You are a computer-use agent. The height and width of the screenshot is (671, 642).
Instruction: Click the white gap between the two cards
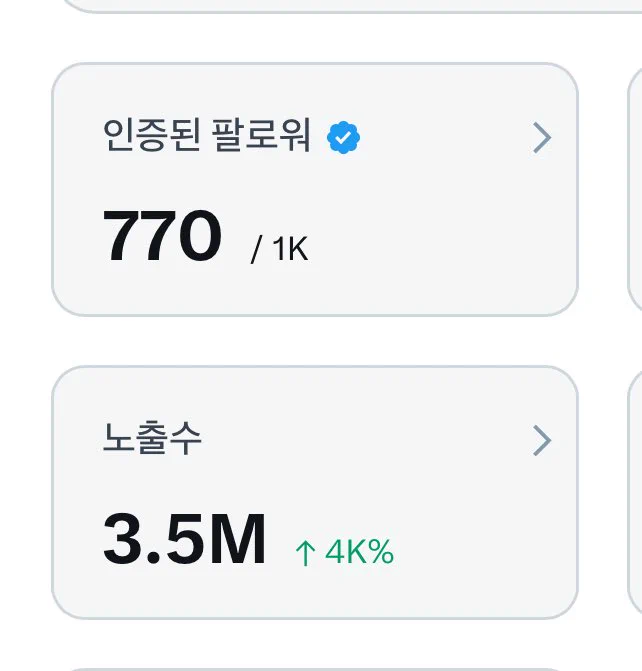[315, 341]
